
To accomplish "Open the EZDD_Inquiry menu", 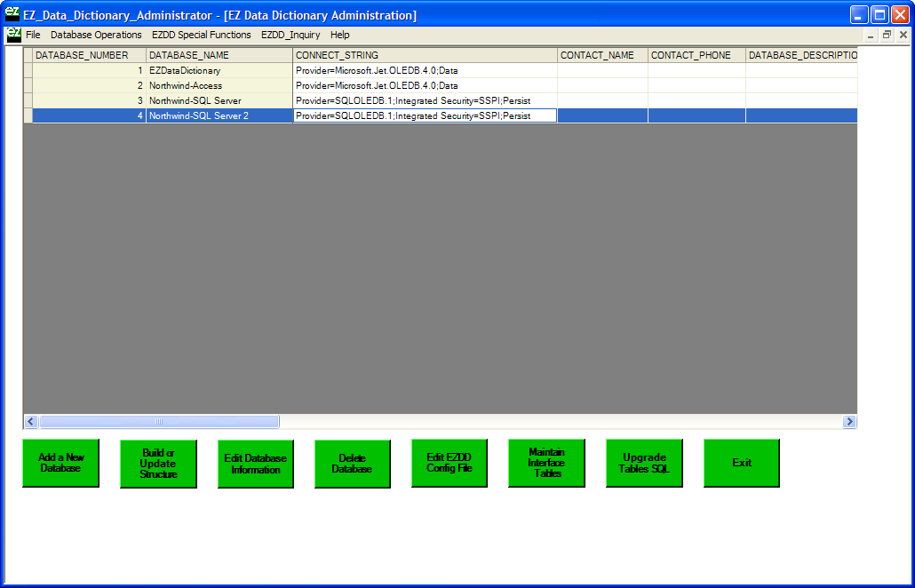I will (x=290, y=35).
